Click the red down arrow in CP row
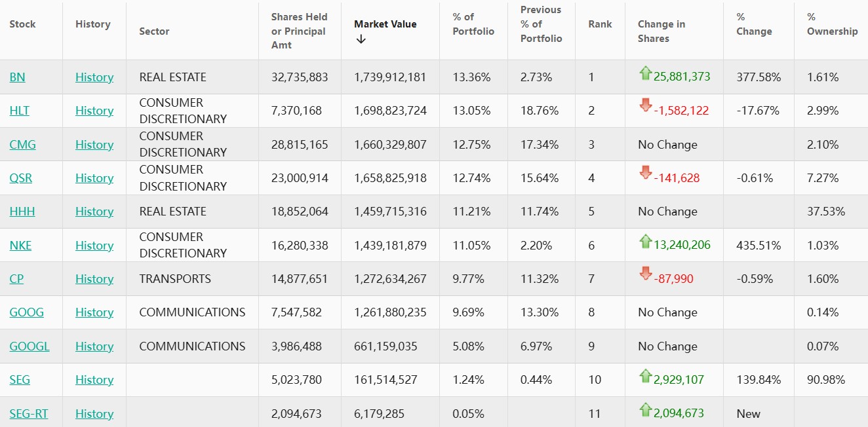Screen dimensions: 868x427 646,275
